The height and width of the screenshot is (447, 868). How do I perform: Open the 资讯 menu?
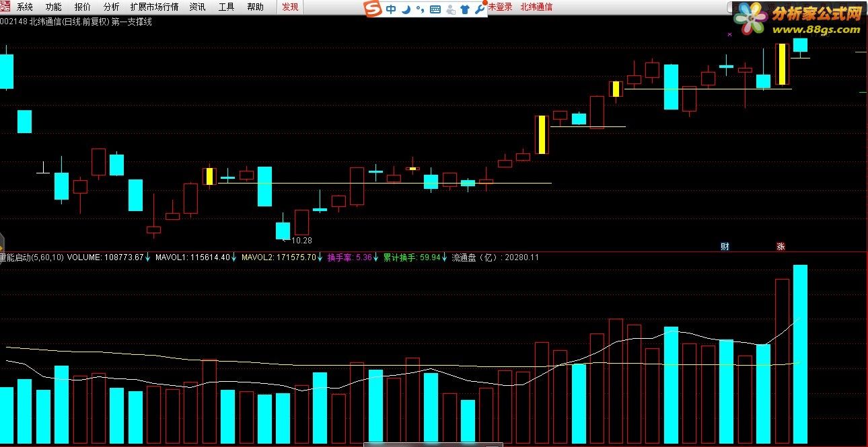click(197, 7)
